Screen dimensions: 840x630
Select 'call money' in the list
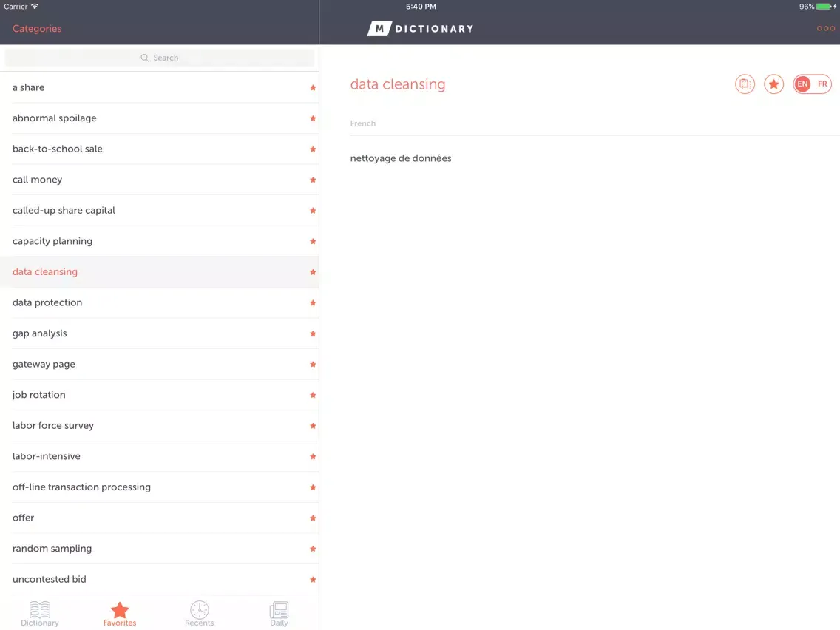pos(160,180)
